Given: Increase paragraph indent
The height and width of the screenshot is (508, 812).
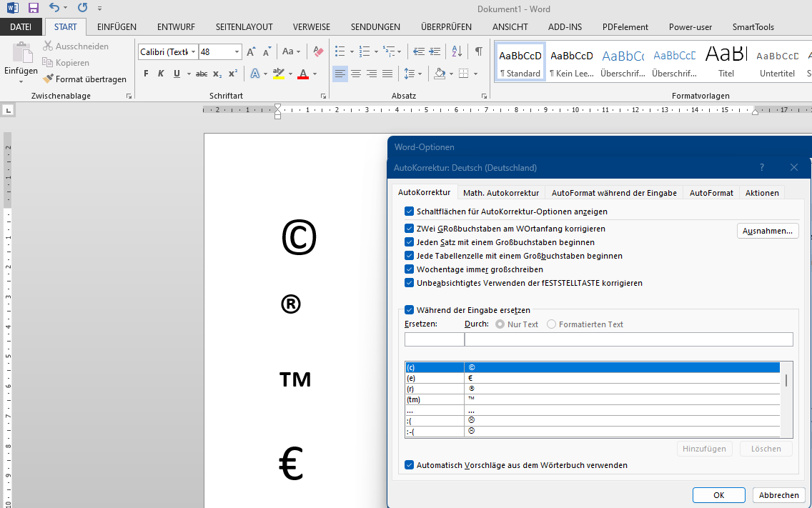Looking at the screenshot, I should point(435,51).
